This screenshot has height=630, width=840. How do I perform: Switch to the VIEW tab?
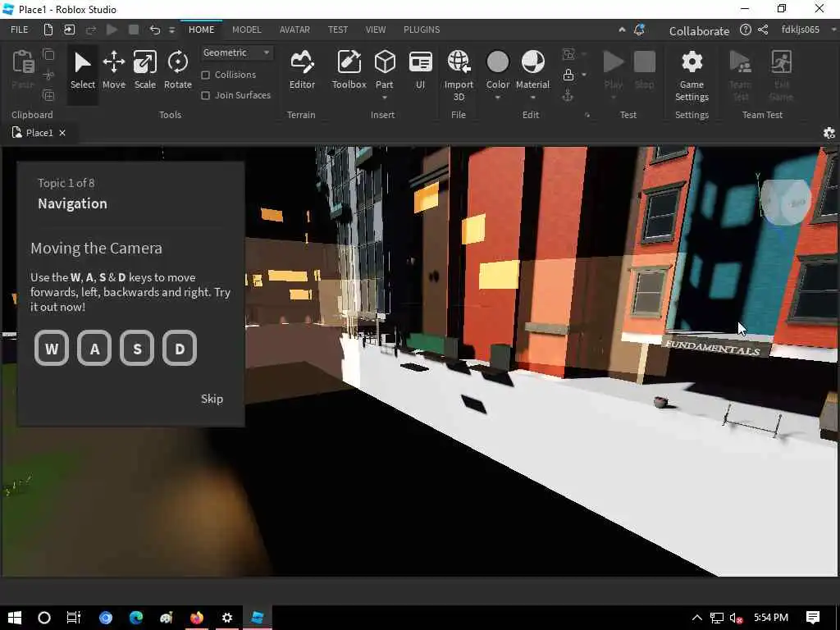[x=376, y=30]
